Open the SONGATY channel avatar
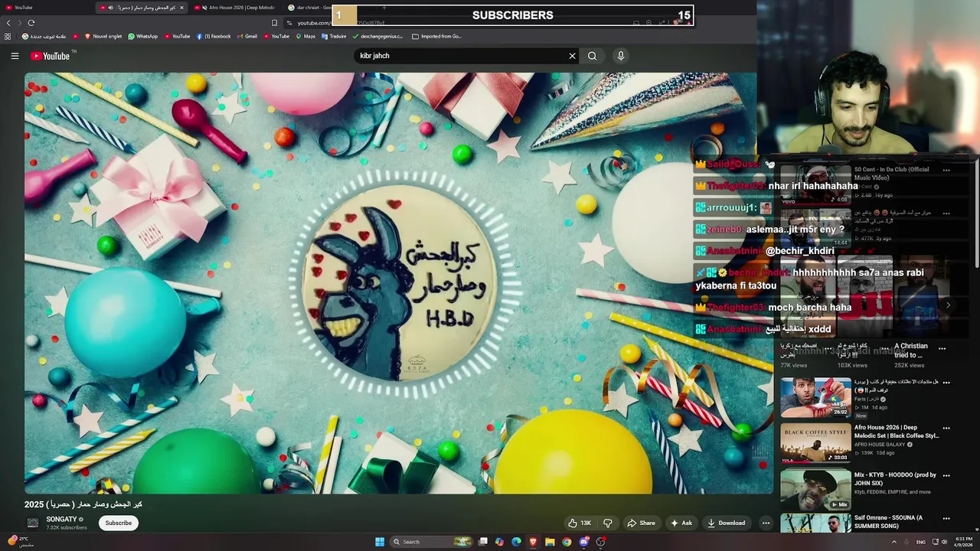The image size is (980, 551). [x=33, y=523]
